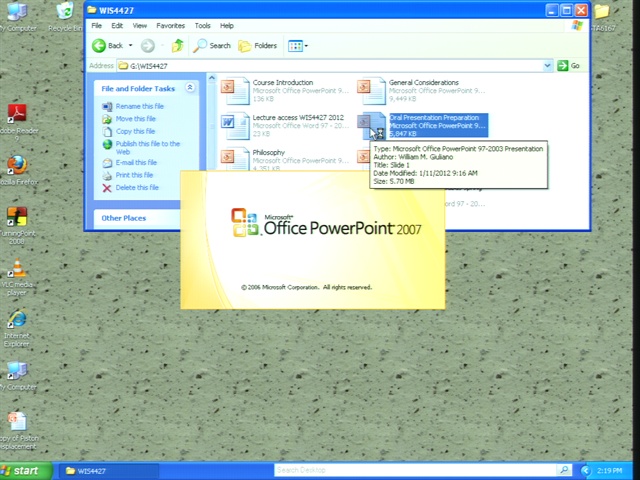
Task: Open the Tools menu
Action: click(202, 26)
